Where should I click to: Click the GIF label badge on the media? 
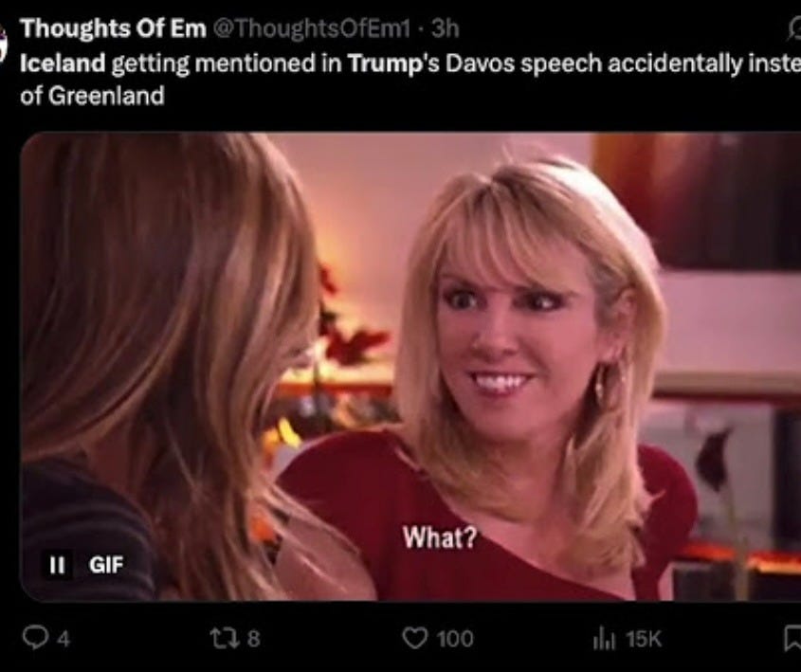tap(106, 565)
